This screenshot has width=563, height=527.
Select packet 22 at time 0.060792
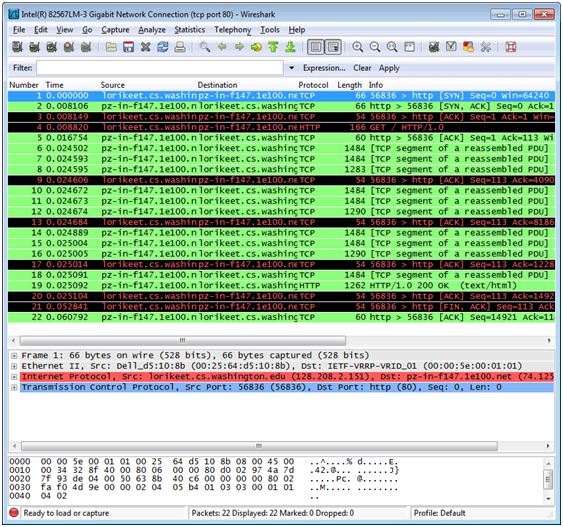point(281,317)
